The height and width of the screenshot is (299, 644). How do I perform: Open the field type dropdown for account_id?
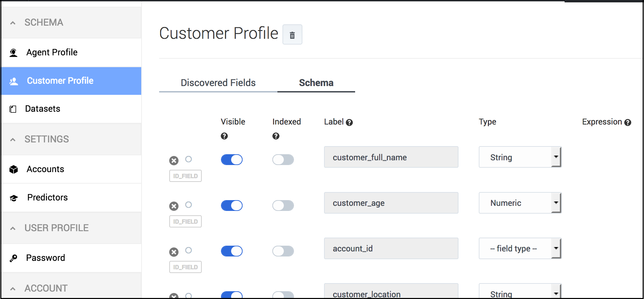520,249
